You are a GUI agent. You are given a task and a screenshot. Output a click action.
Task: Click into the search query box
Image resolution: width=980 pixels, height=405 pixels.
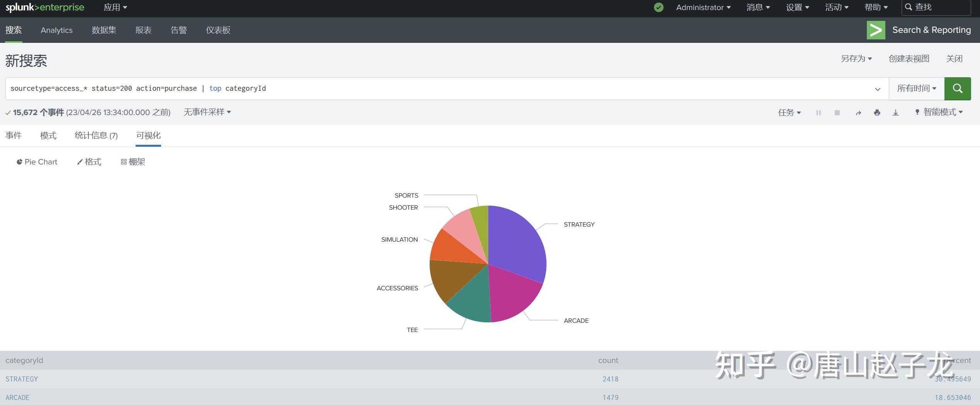point(447,88)
